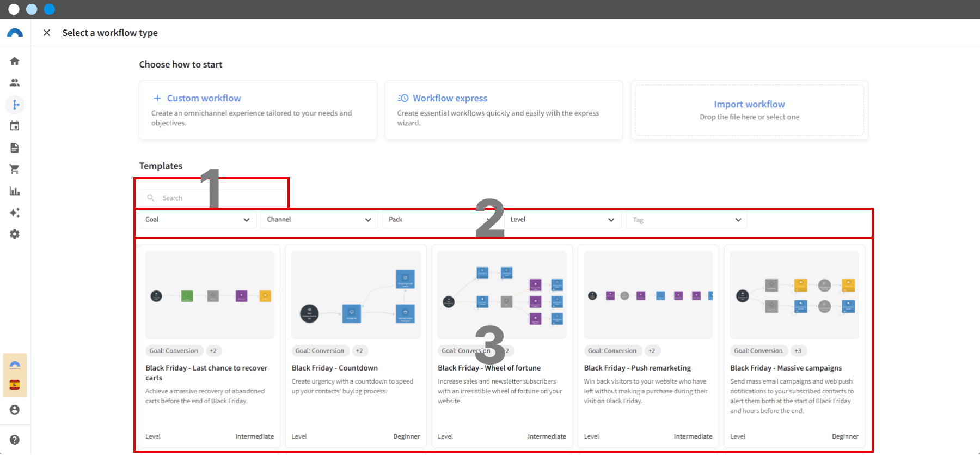Expand the Tag filter dropdown
This screenshot has height=455, width=980.
686,220
